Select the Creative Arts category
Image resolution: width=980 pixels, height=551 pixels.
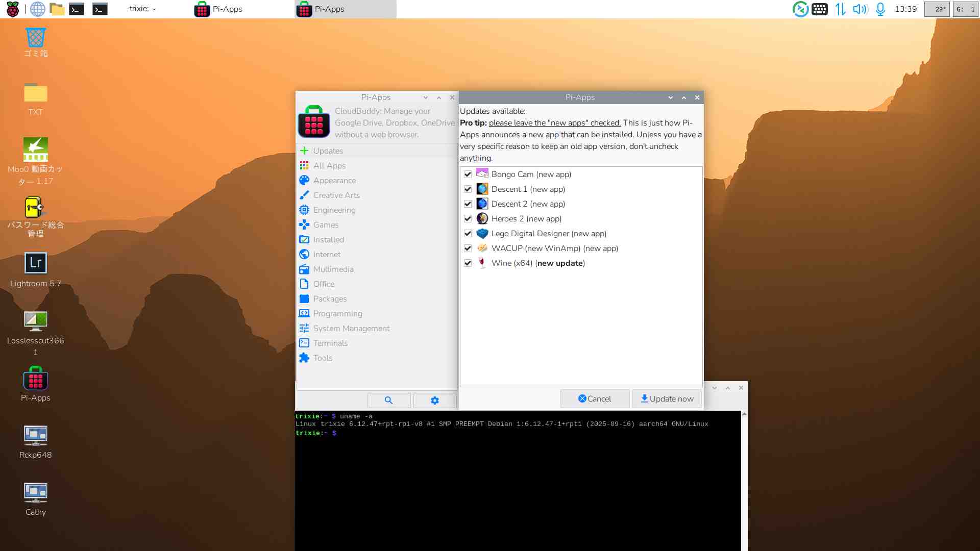pos(336,195)
